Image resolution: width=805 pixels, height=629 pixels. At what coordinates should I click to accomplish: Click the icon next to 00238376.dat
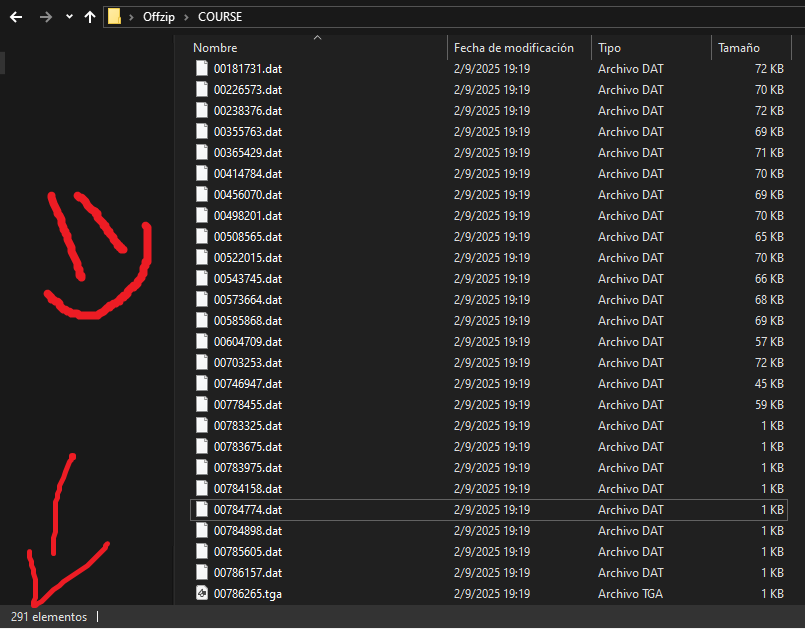202,110
